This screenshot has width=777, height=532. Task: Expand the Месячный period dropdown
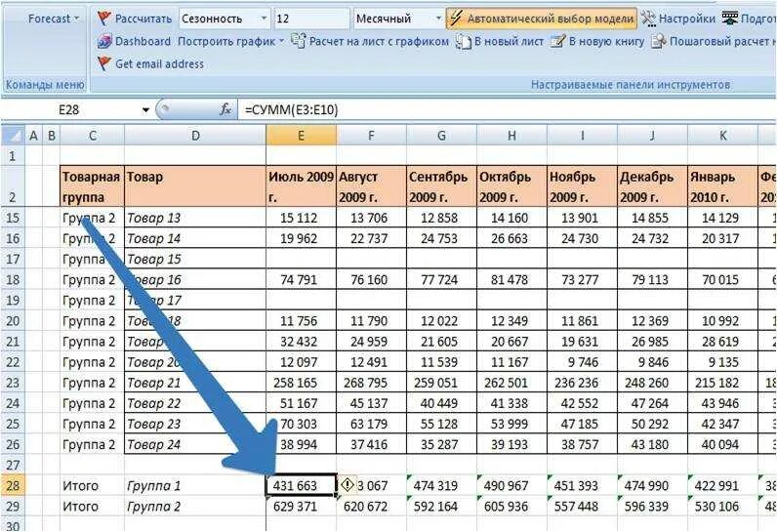(x=438, y=19)
